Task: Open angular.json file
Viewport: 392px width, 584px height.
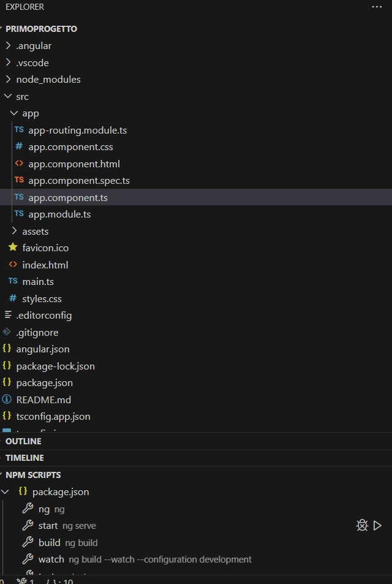Action: point(43,349)
